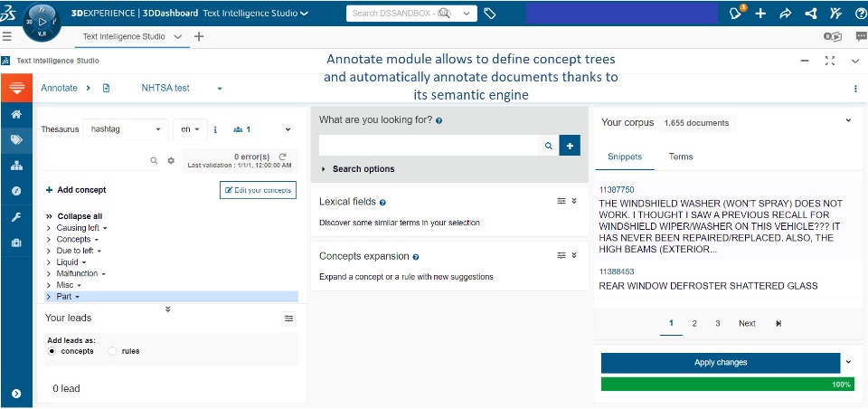Click 'Add concept'
The width and height of the screenshot is (868, 409).
click(x=76, y=190)
